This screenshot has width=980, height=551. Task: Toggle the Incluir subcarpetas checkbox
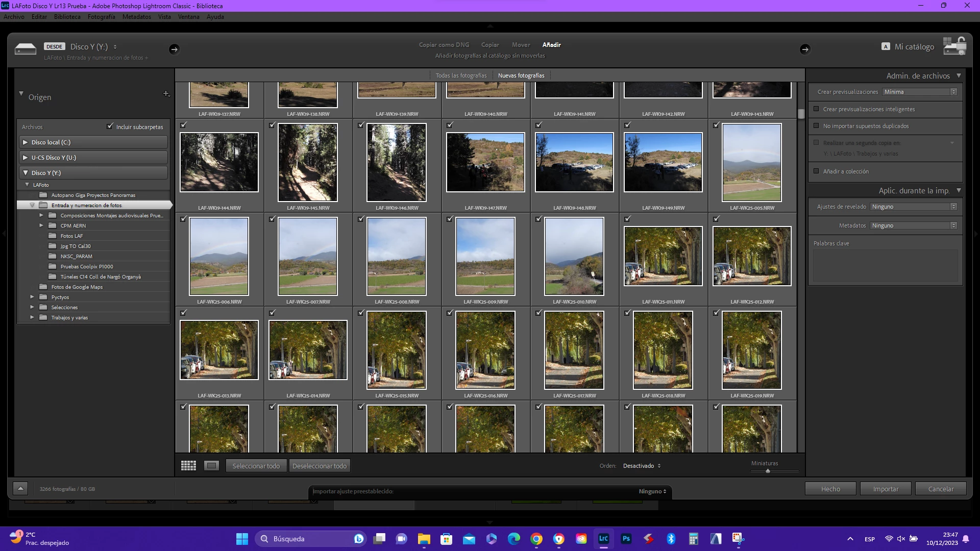pos(110,127)
